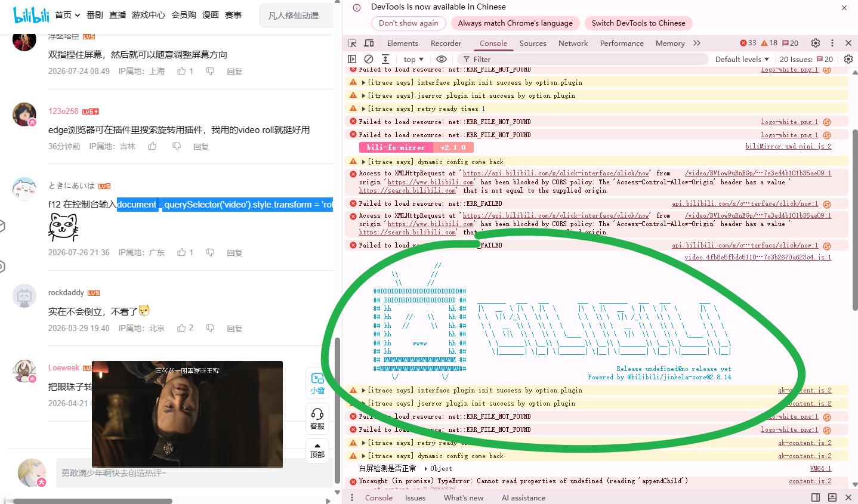Click the issues count 20 in the top tab bar
The height and width of the screenshot is (504, 858).
click(x=790, y=43)
